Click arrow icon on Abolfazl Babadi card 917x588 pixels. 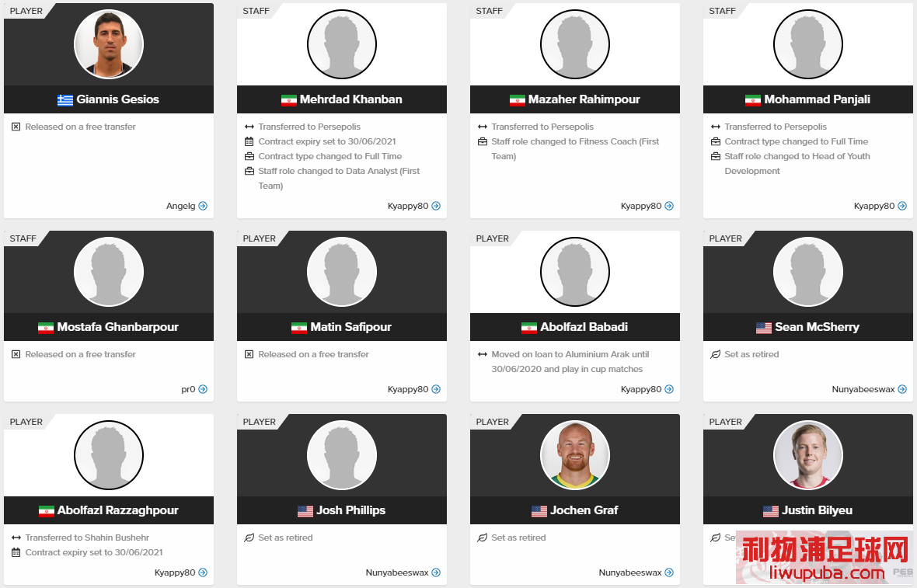pyautogui.click(x=669, y=389)
